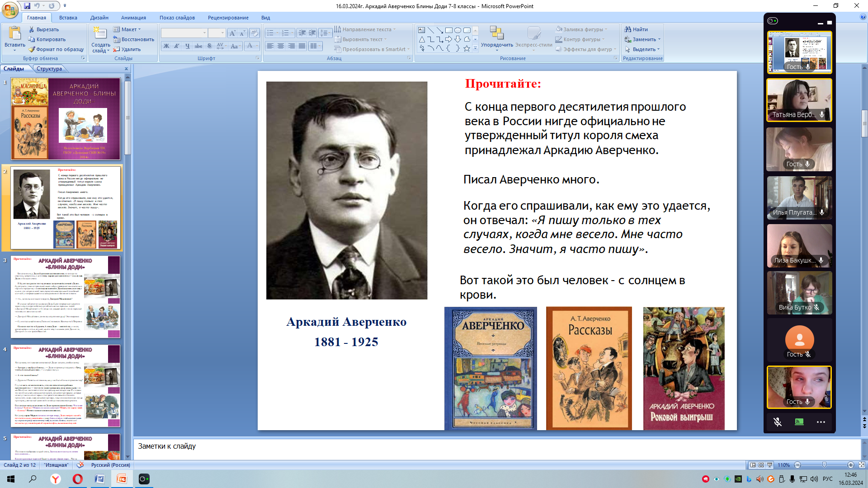Toggle bold (Ж) formatting
The width and height of the screenshot is (868, 488).
pos(166,46)
